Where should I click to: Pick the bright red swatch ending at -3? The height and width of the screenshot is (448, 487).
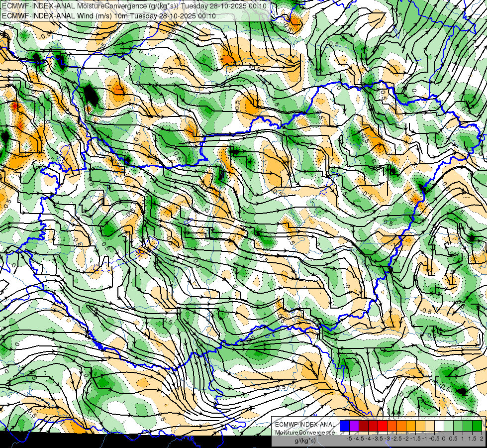383,426
